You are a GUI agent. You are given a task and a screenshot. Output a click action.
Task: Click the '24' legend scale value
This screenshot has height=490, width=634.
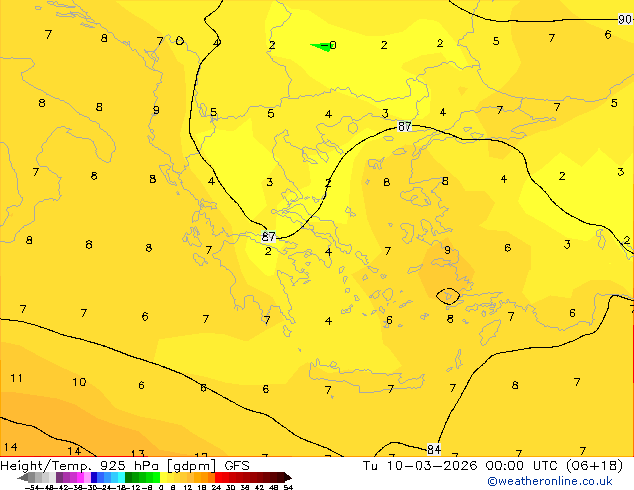216,487
